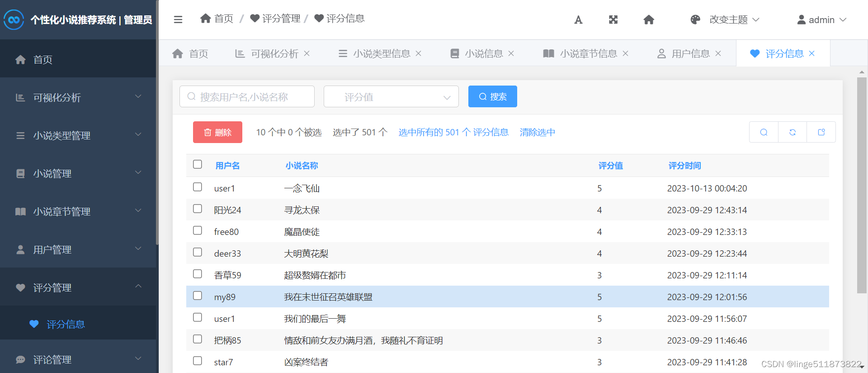Viewport: 868px width, 373px height.
Task: Close the 小说类型信息 tab
Action: point(418,53)
